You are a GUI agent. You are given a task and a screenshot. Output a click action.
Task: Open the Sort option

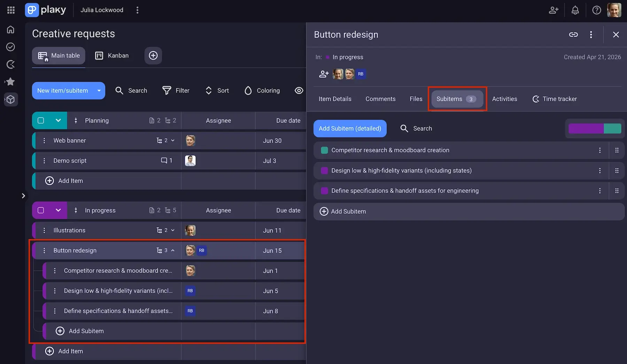217,90
